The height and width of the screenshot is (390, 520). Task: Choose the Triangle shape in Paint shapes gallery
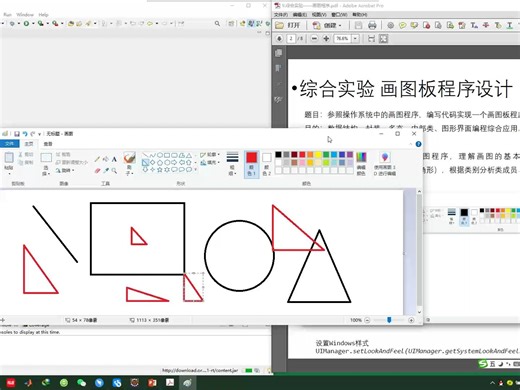click(189, 155)
